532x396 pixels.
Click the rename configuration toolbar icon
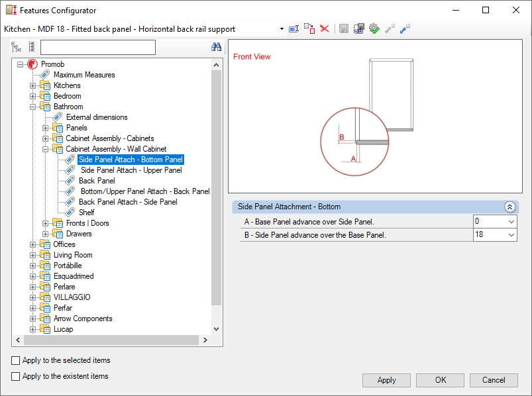point(293,29)
